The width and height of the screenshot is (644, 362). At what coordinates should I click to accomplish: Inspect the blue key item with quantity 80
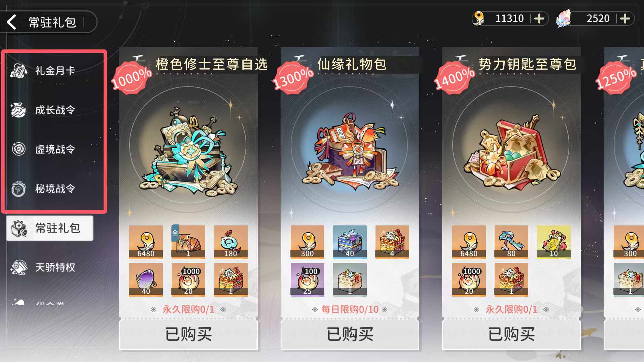coord(511,242)
